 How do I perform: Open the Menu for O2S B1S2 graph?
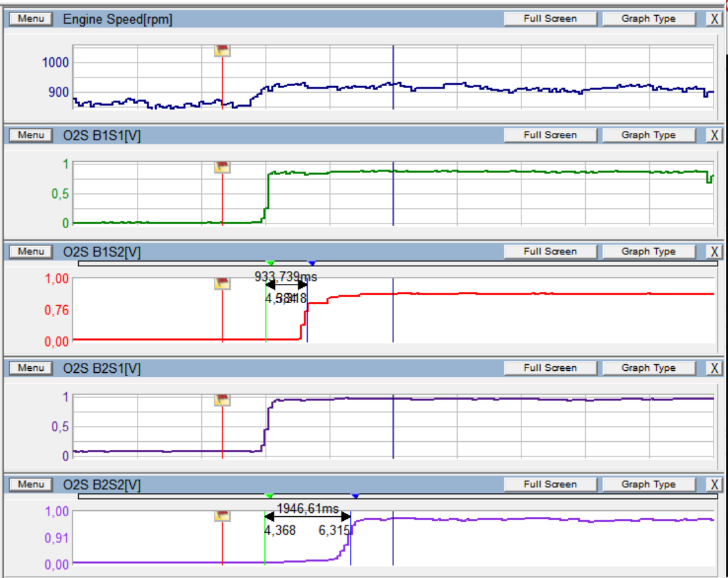(31, 251)
